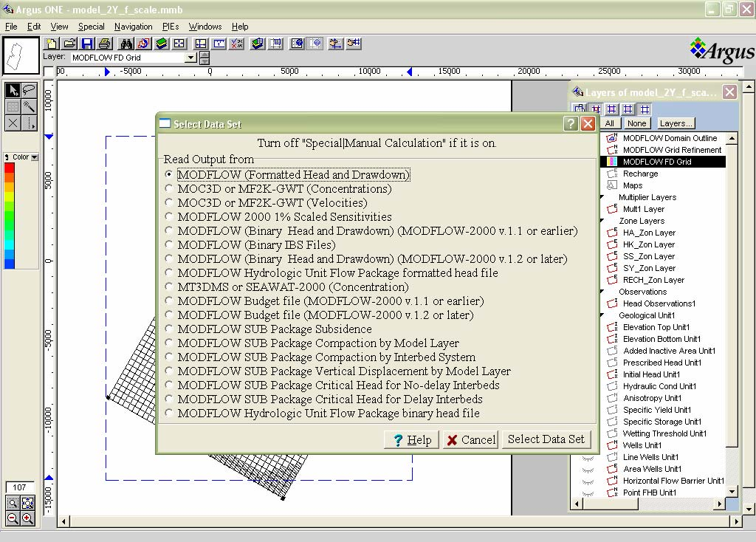Select MOC3D or MF2K-GWT (Velocities) option
The height and width of the screenshot is (542, 756).
(168, 202)
